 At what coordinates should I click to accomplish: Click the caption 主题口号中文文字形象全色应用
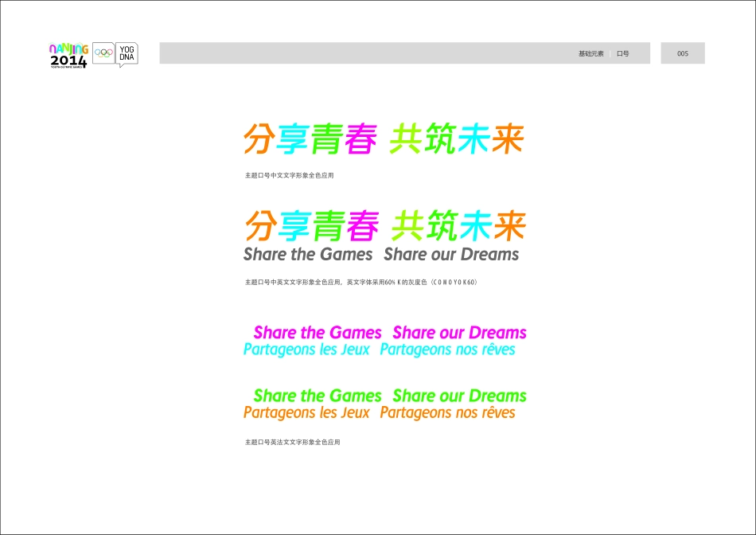point(290,175)
